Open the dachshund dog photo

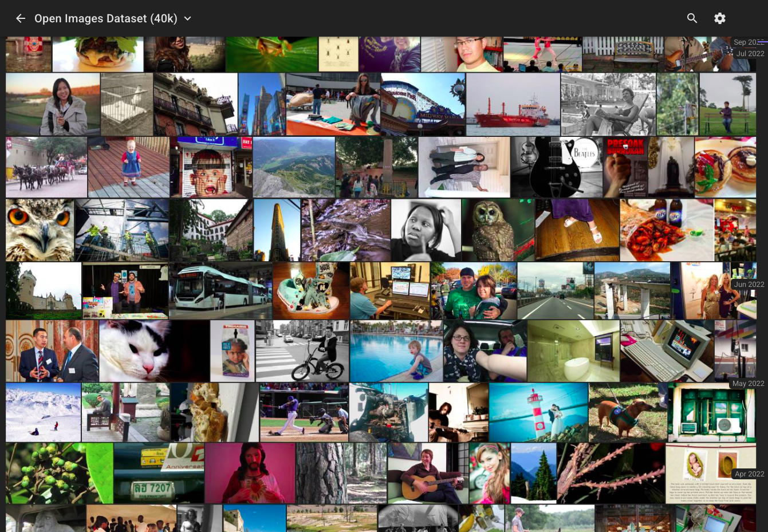coord(628,412)
